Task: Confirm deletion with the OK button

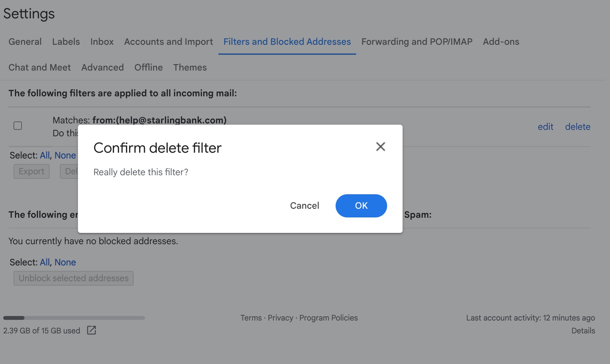Action: click(x=361, y=206)
